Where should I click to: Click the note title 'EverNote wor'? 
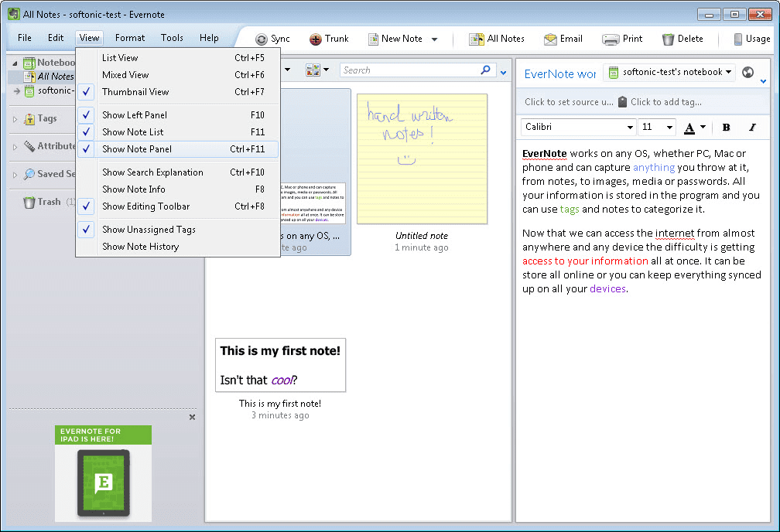click(x=560, y=74)
